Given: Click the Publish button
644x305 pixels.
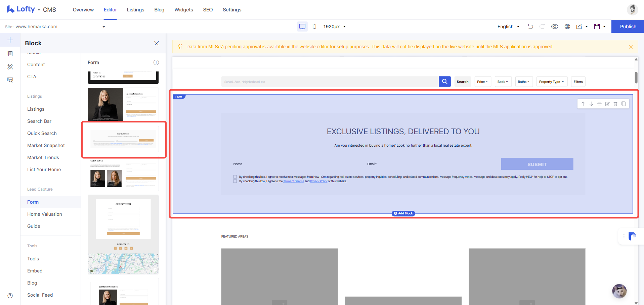Looking at the screenshot, I should pyautogui.click(x=628, y=27).
